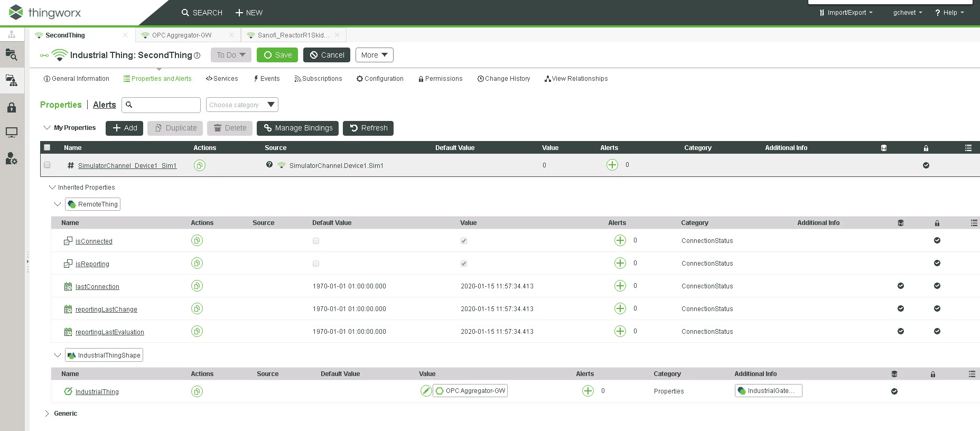Image resolution: width=980 pixels, height=431 pixels.
Task: Open the More dropdown menu
Action: pos(375,55)
